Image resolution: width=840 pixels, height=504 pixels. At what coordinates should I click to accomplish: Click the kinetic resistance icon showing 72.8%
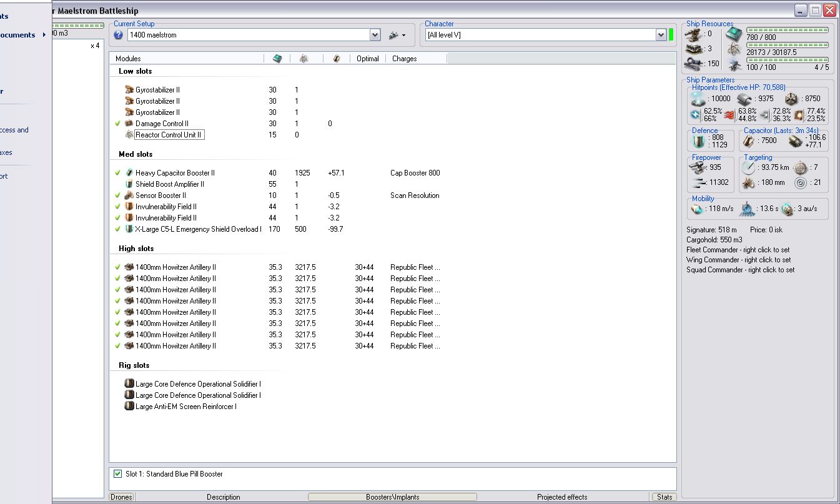point(764,115)
